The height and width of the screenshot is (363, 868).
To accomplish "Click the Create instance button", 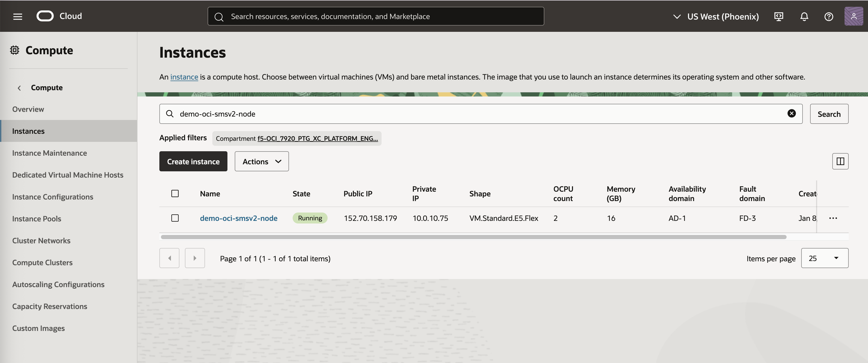I will [x=193, y=161].
